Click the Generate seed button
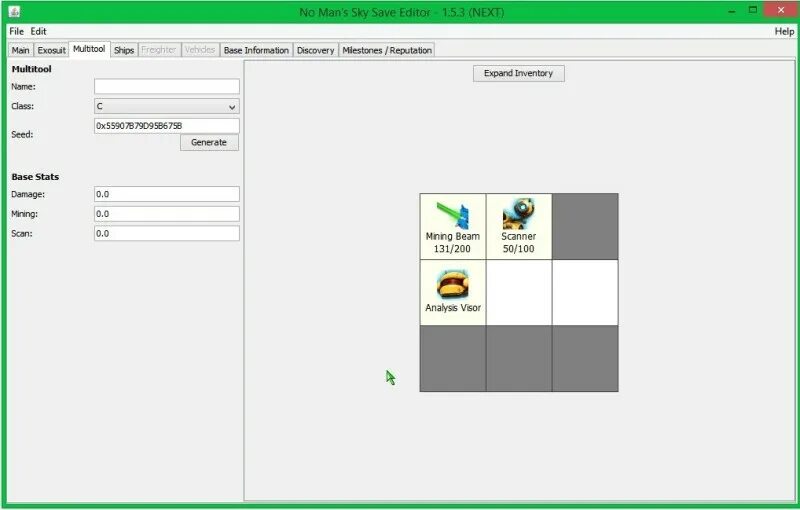Viewport: 800px width, 510px height. pos(209,143)
